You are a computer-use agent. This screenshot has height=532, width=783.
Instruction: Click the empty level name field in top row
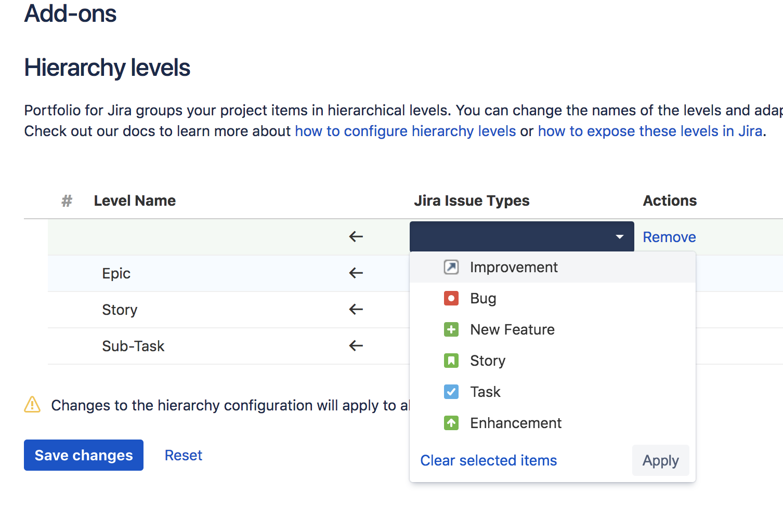[x=198, y=237]
